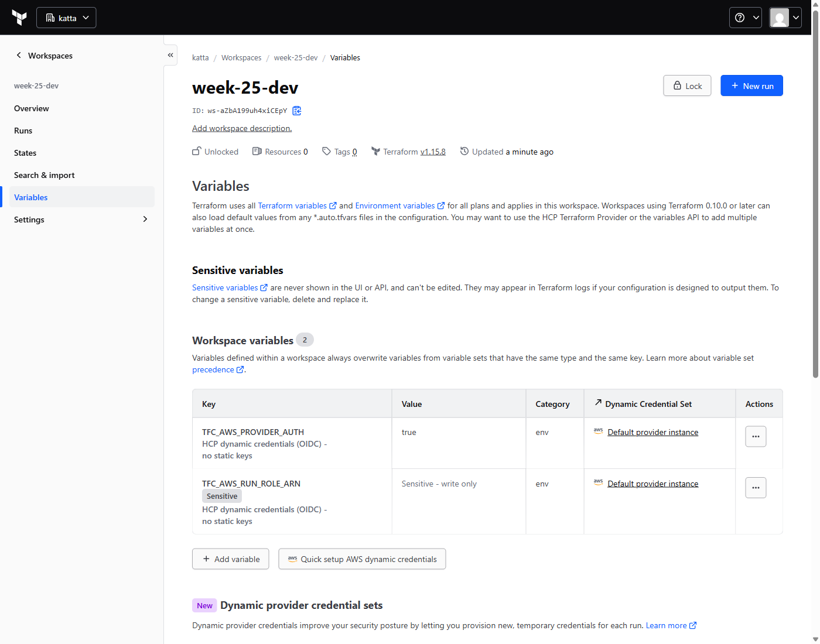The image size is (820, 644).
Task: Open the precedence documentation link
Action: 218,369
